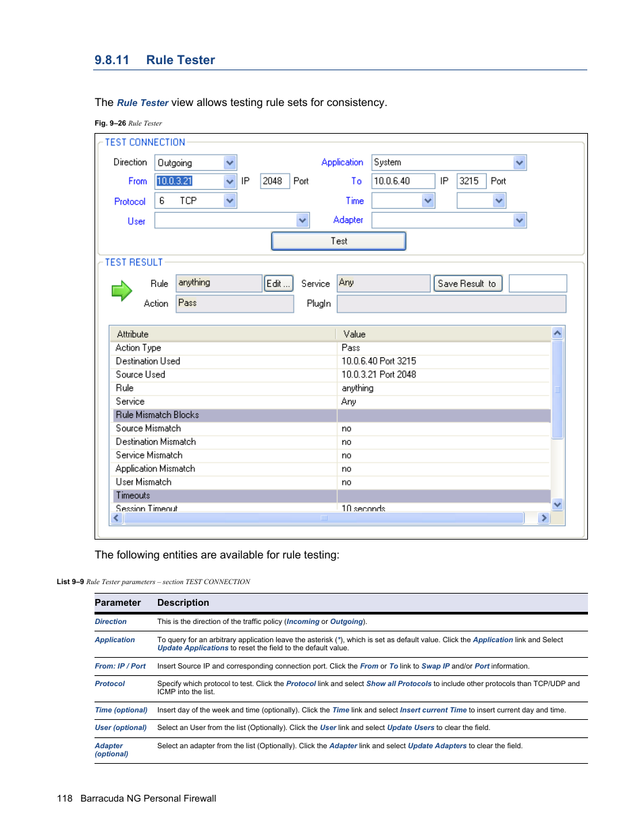Click the To link label

(x=356, y=181)
